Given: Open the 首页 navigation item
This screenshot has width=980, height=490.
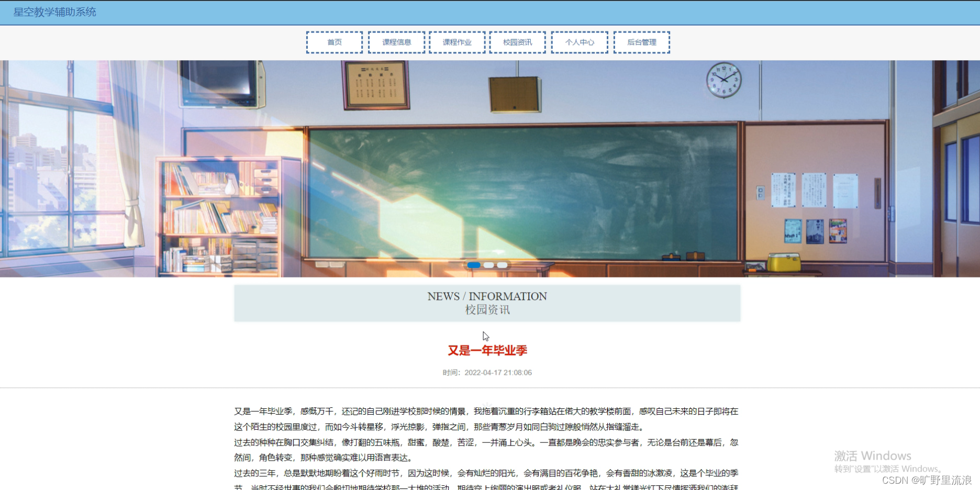Looking at the screenshot, I should pyautogui.click(x=335, y=42).
